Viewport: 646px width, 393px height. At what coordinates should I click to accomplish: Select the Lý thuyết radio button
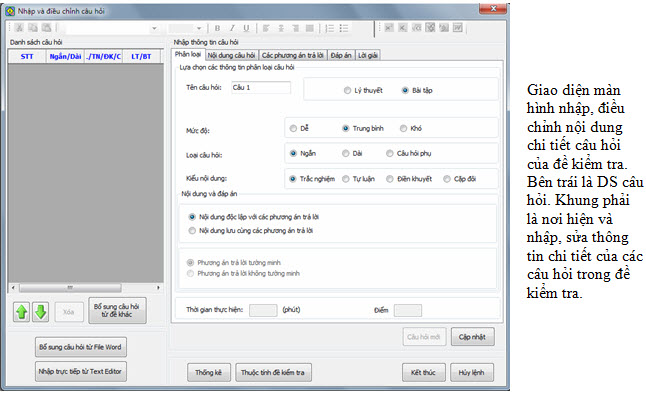click(x=347, y=90)
